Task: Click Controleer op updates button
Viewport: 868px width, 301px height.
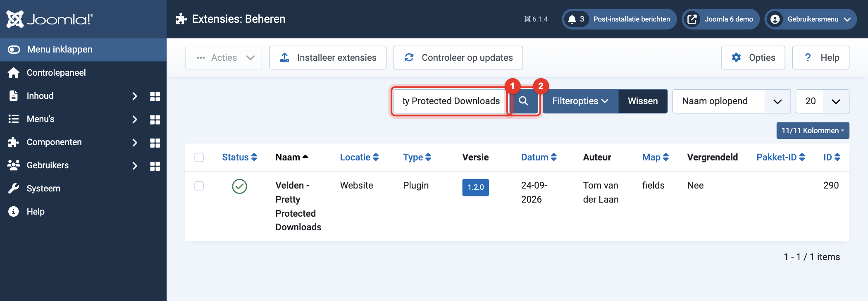Action: [x=458, y=57]
